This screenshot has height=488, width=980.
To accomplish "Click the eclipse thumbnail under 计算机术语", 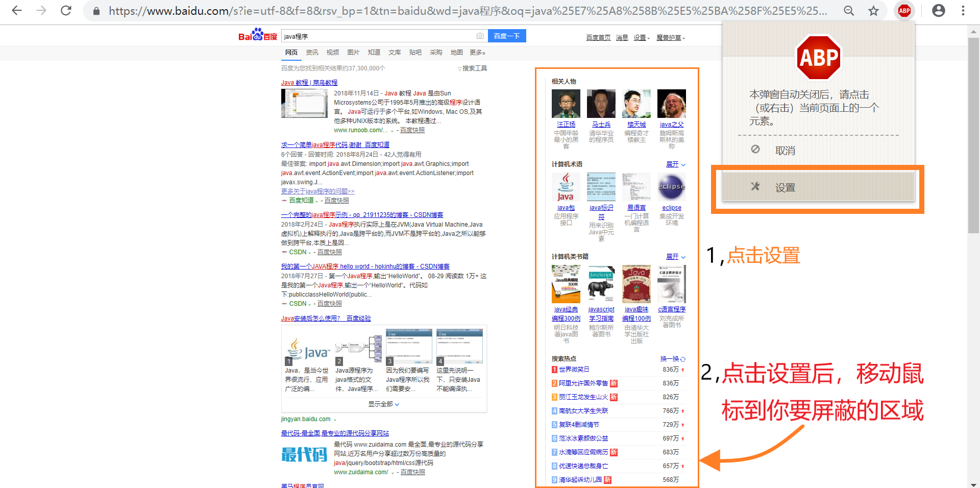I will click(671, 186).
